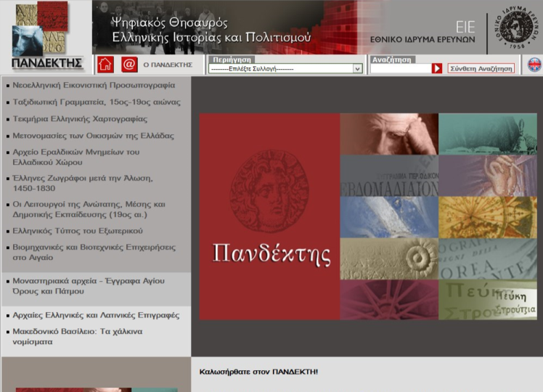Click the Ο ΠΑΝΔΕΚΤΗΣ menu item
Image resolution: width=543 pixels, height=392 pixels.
pos(168,65)
